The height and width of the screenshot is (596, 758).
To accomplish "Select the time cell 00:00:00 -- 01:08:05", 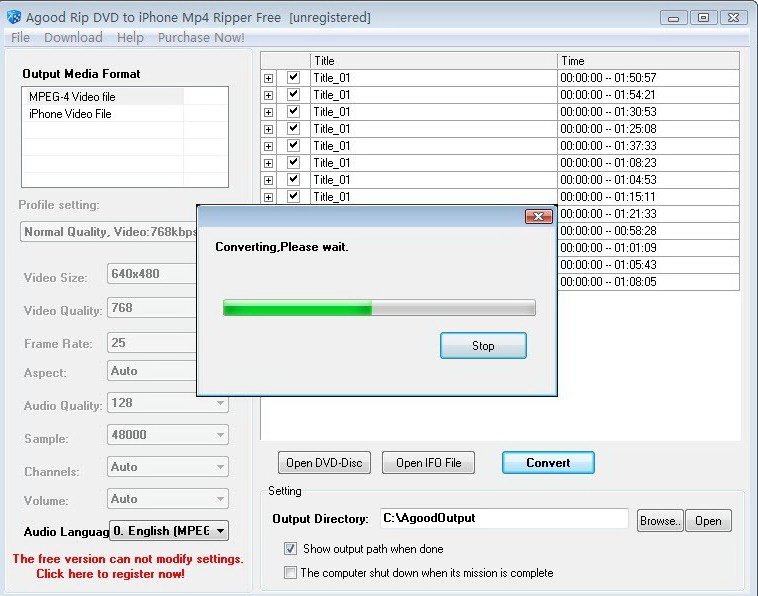I will click(648, 281).
